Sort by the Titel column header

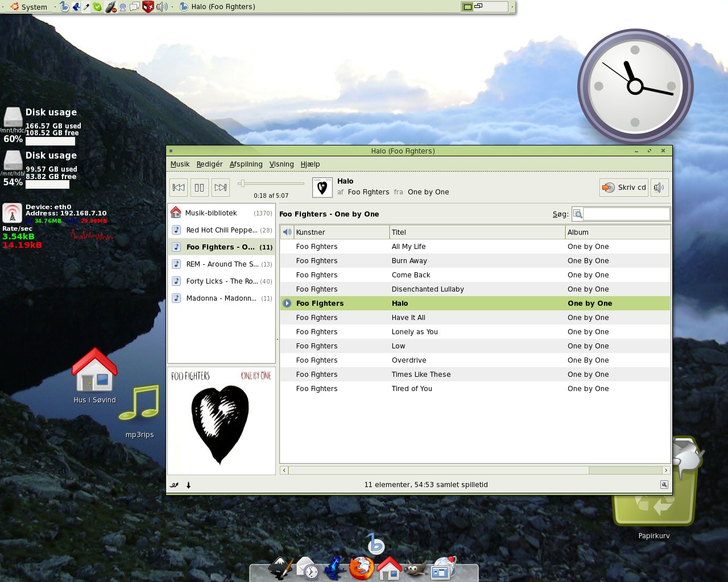(477, 232)
